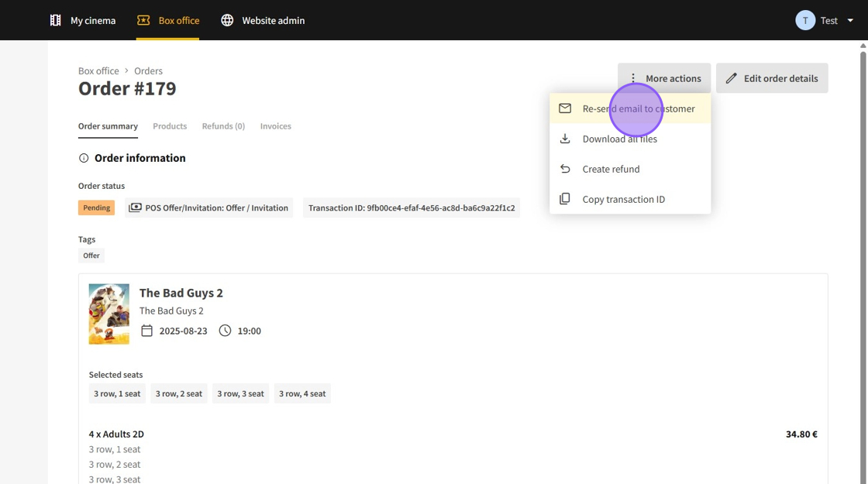
Task: Go to Orders breadcrumb link
Action: pos(148,70)
